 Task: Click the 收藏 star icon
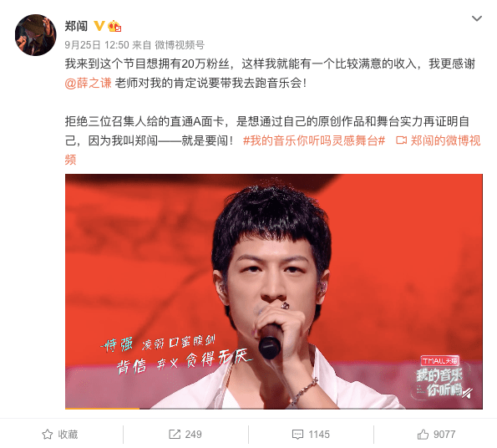pyautogui.click(x=48, y=434)
